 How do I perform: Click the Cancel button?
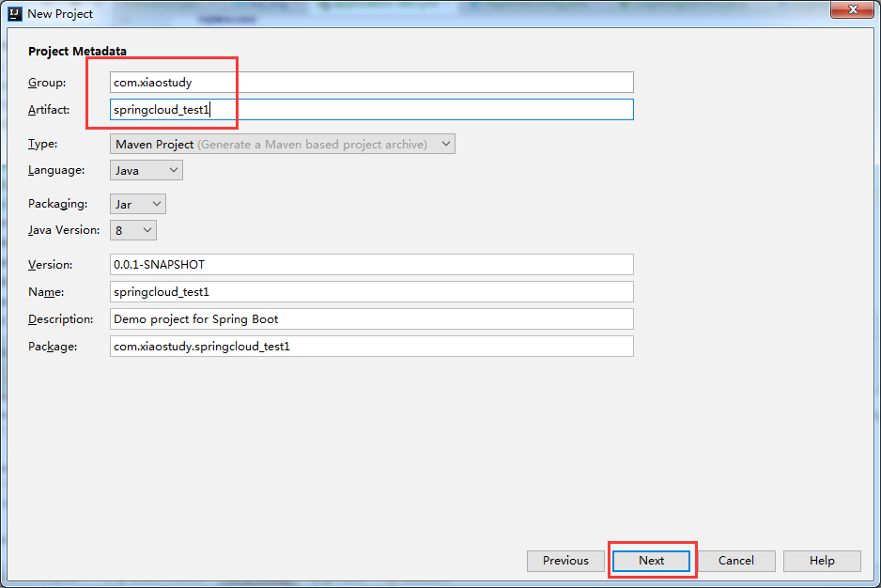[x=736, y=561]
